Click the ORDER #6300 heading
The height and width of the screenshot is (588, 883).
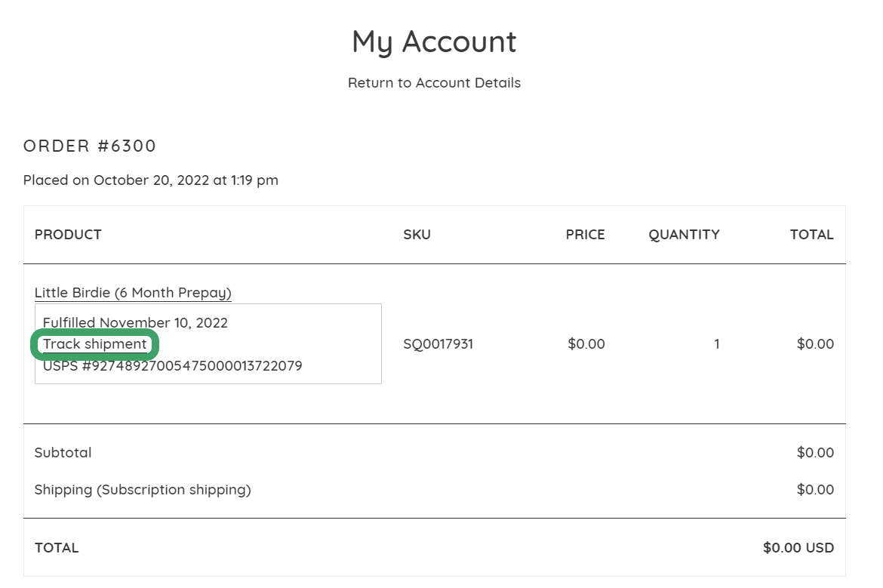click(x=90, y=146)
